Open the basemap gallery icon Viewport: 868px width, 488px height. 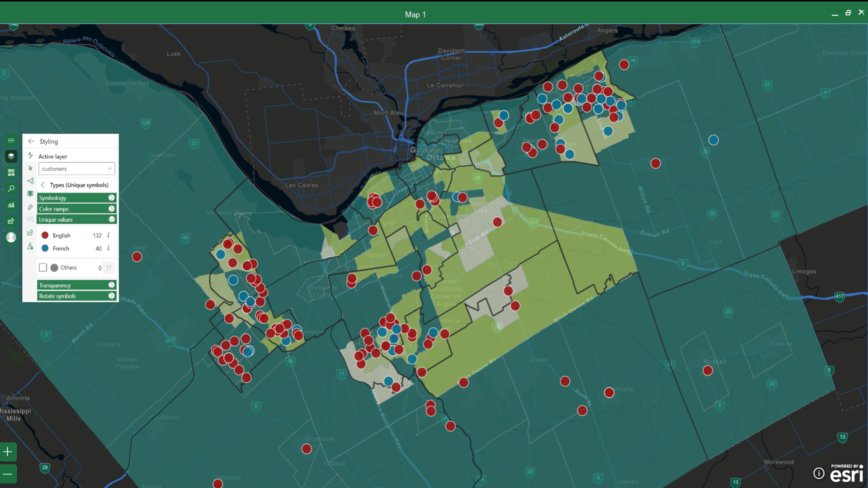pos(11,172)
